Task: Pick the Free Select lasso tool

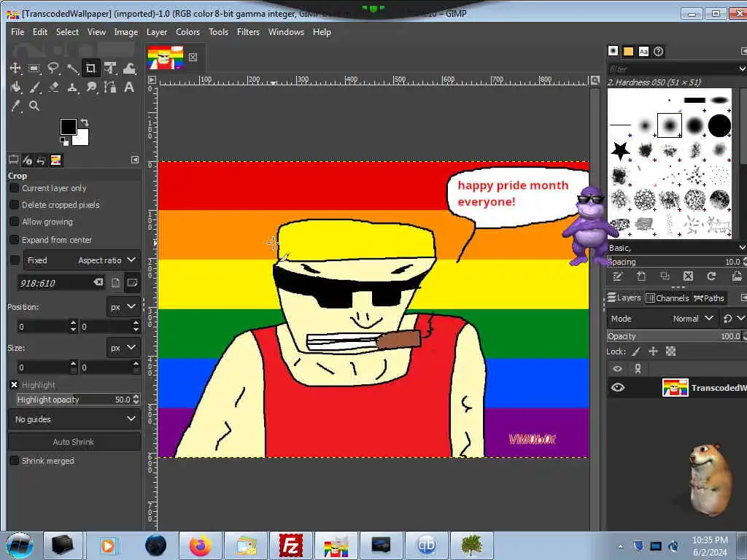Action: [x=53, y=69]
